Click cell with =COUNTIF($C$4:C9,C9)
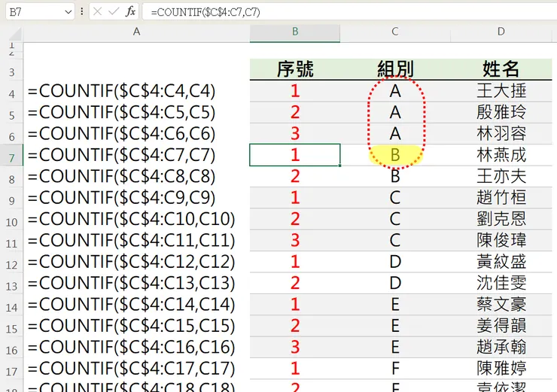The width and height of the screenshot is (557, 392). click(x=136, y=198)
